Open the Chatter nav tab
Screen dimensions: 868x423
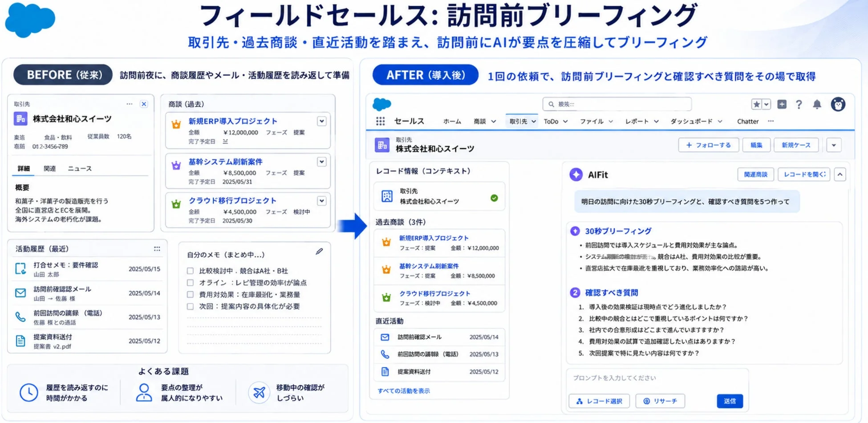click(x=748, y=122)
